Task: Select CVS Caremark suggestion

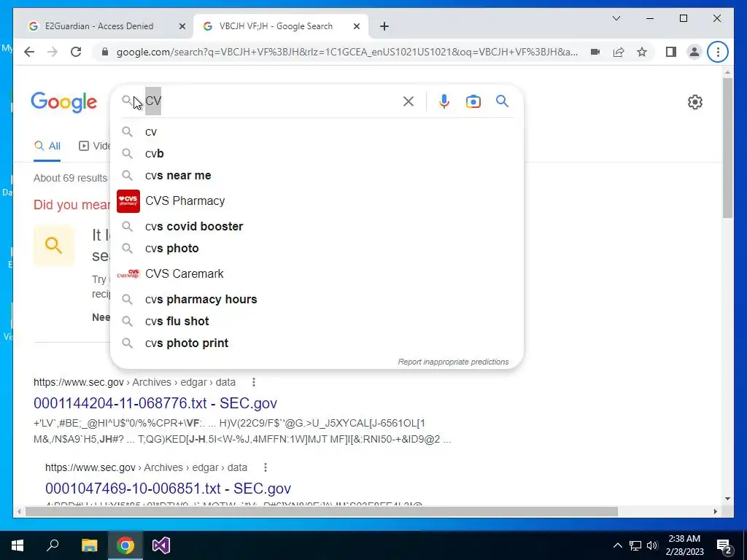Action: point(317,274)
